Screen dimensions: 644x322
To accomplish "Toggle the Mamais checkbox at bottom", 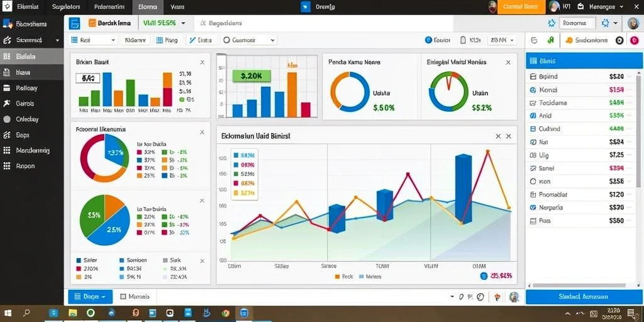I will click(x=123, y=297).
